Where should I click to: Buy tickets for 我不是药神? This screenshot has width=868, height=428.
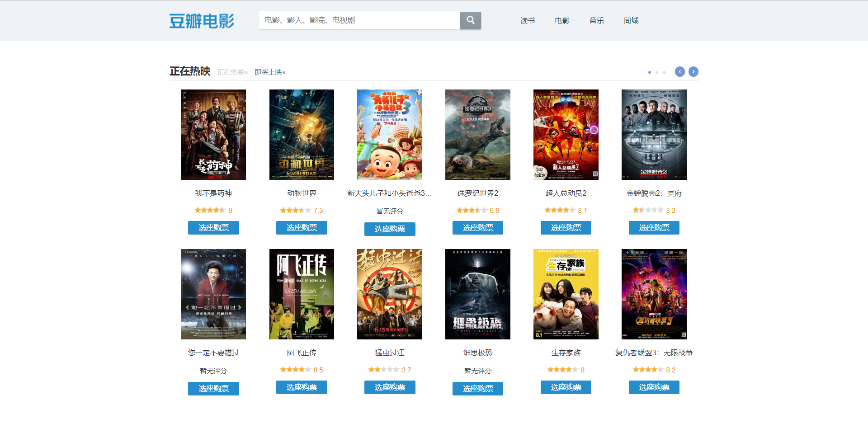tap(213, 228)
